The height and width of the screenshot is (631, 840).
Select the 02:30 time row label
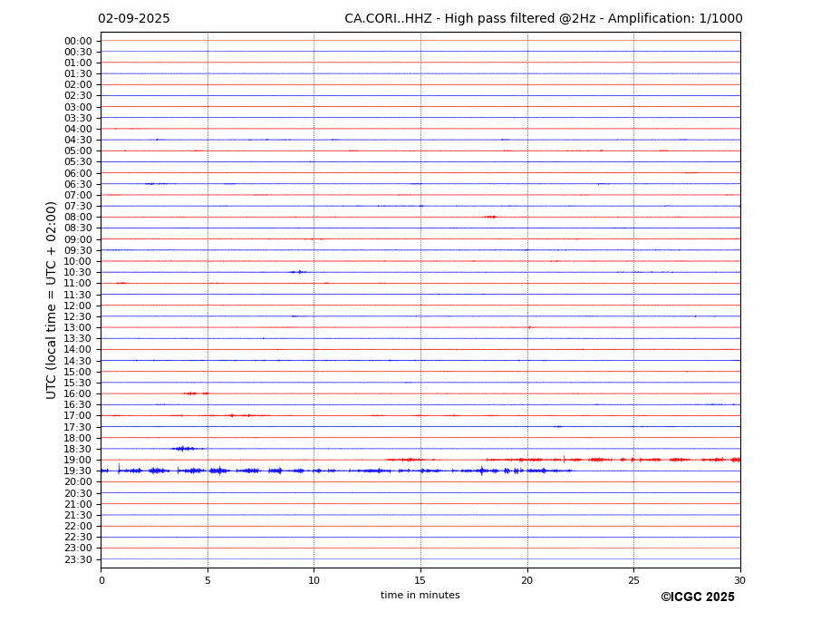78,96
